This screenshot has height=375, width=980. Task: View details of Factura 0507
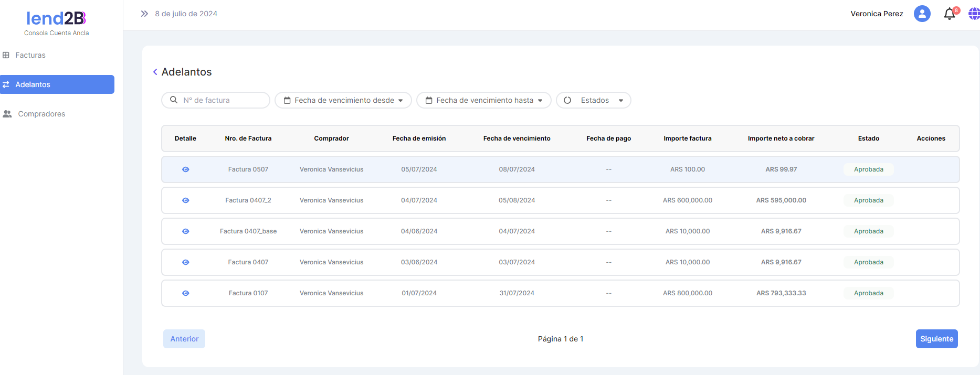tap(185, 169)
